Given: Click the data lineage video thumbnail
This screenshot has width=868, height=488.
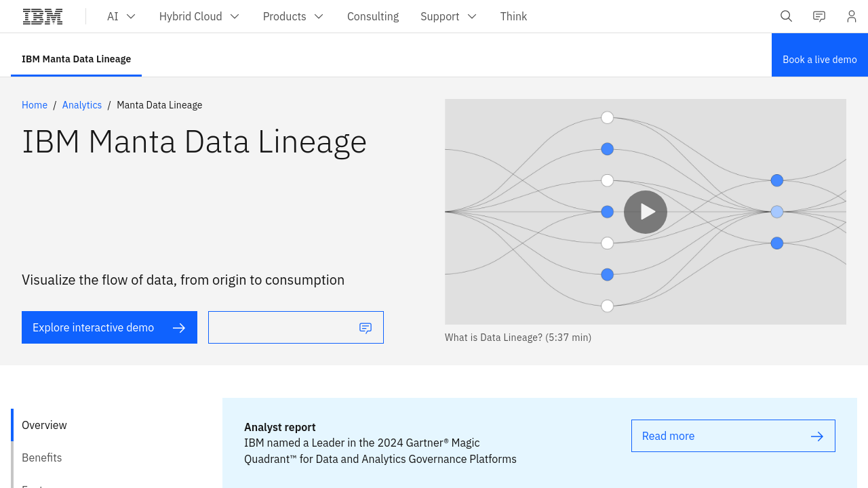Looking at the screenshot, I should tap(646, 211).
